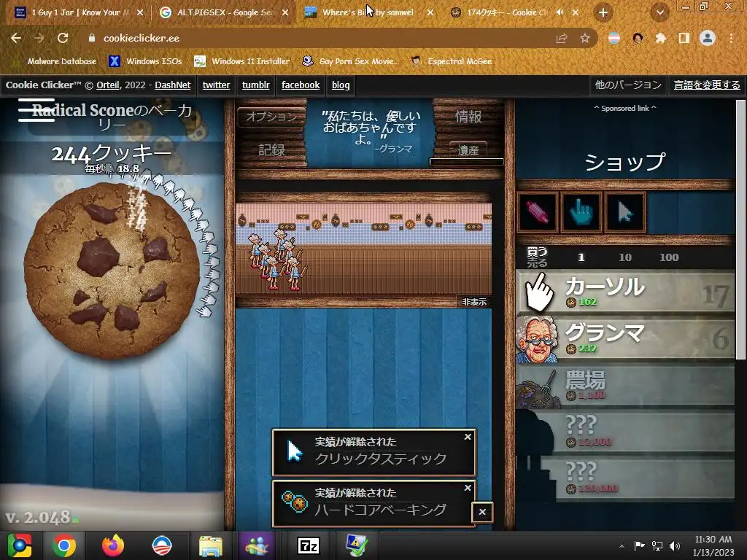Toggle the browser side panel

684,38
